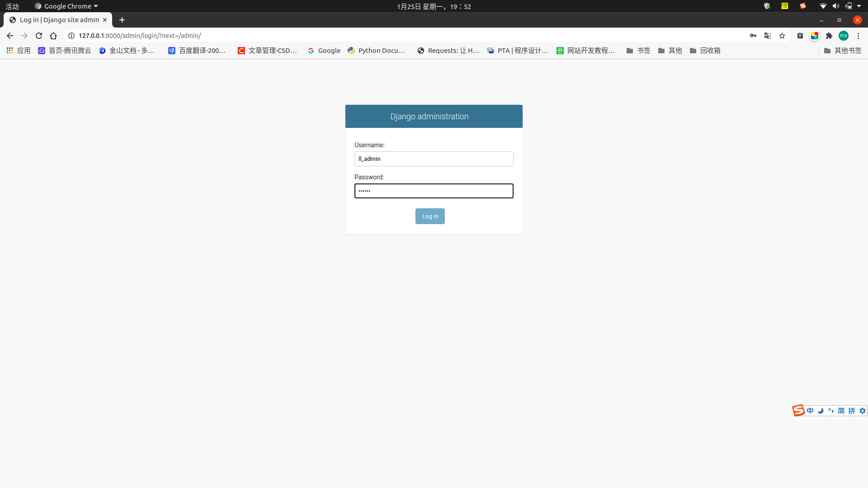The image size is (868, 488).
Task: Click the browser back arrow
Action: click(10, 36)
